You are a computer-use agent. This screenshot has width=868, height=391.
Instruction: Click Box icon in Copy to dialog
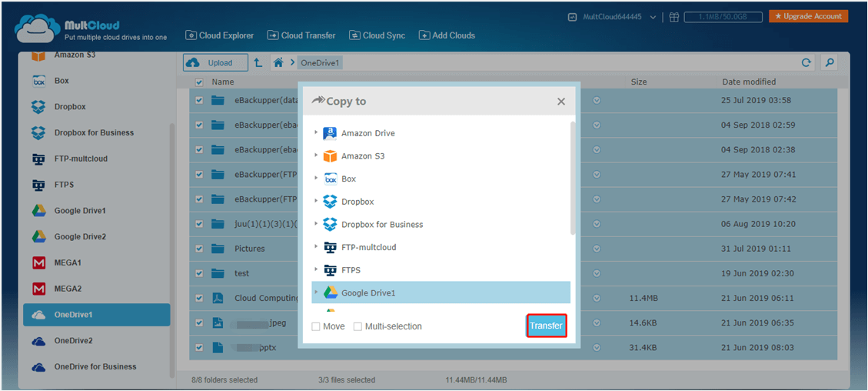point(330,179)
